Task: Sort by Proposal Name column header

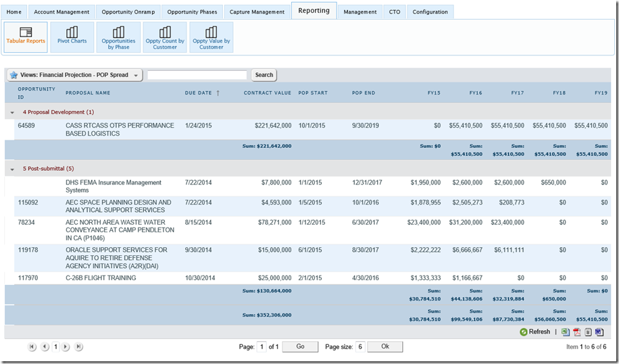Action: click(88, 93)
